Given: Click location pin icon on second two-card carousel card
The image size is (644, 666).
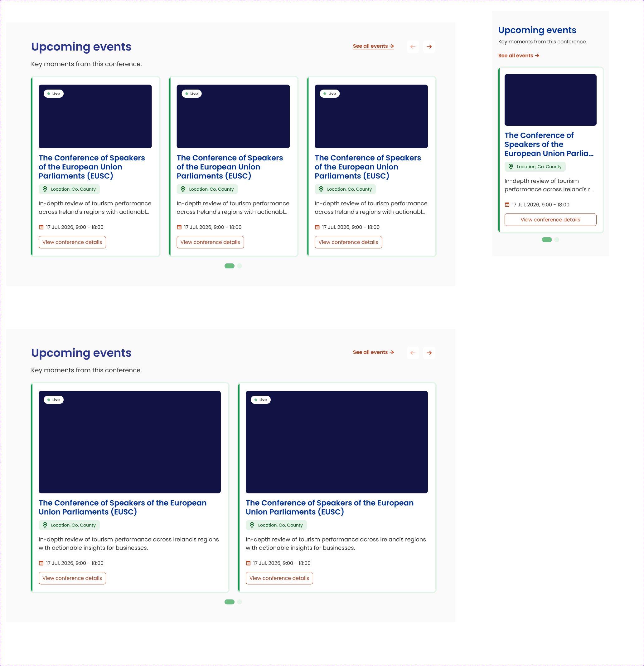Looking at the screenshot, I should tap(252, 525).
